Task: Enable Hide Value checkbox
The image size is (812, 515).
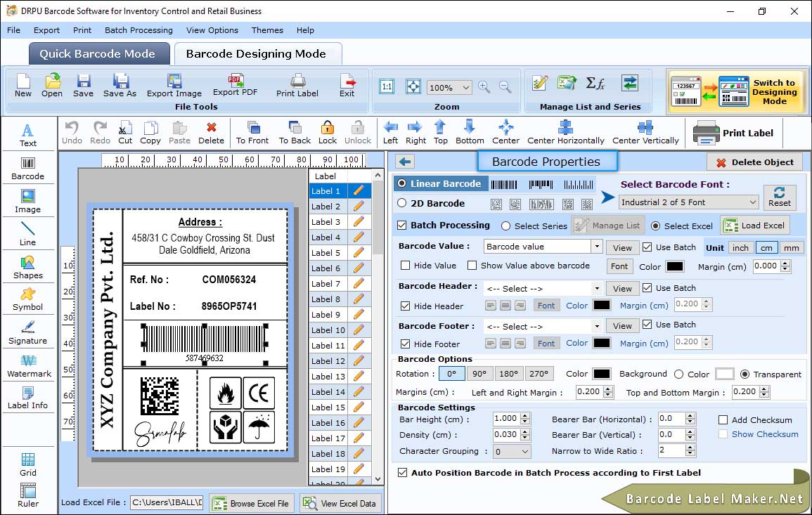Action: click(x=406, y=266)
